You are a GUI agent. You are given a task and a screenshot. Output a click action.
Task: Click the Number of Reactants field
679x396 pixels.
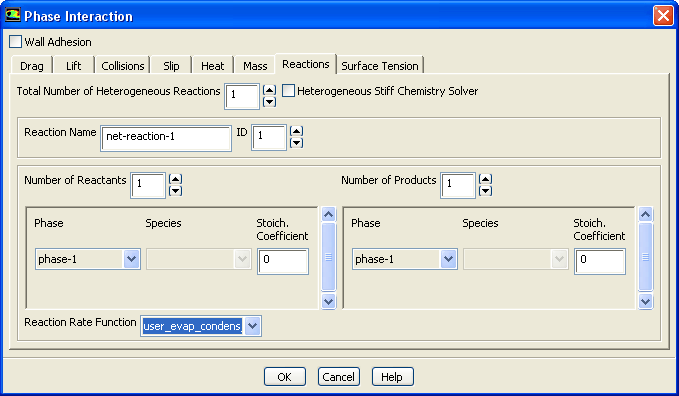click(148, 185)
